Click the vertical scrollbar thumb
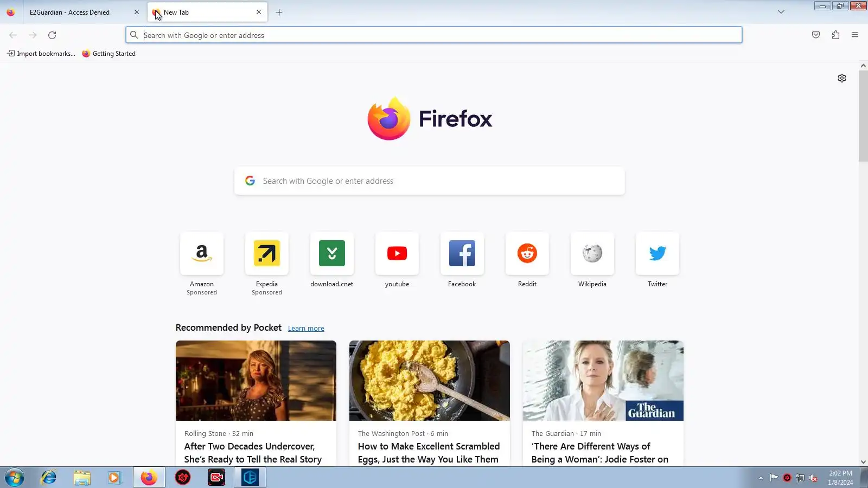This screenshot has height=488, width=868. tap(863, 116)
